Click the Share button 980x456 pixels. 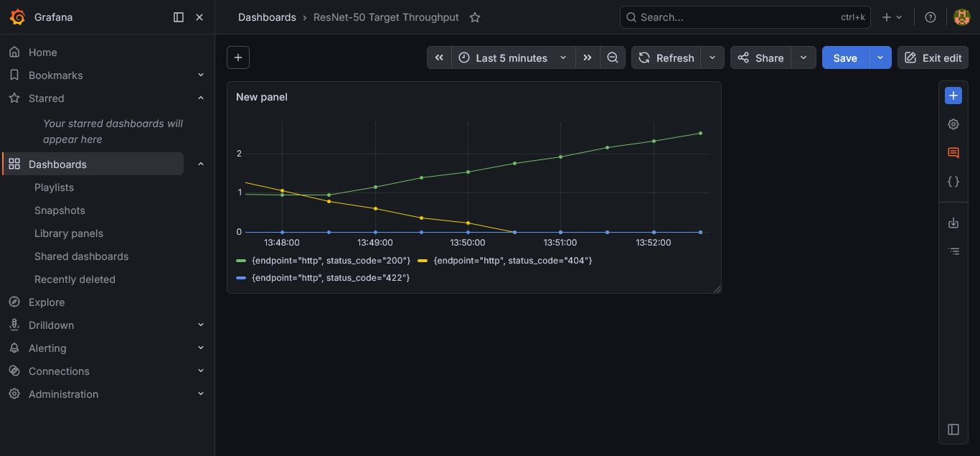[761, 57]
